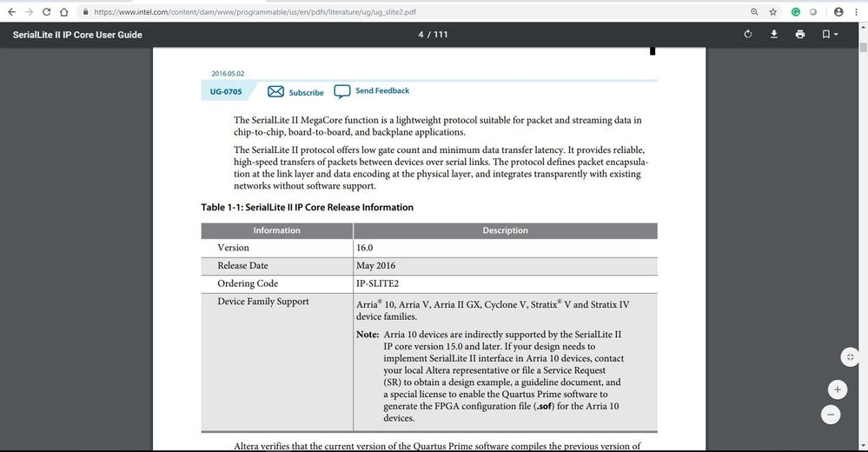
Task: Select the Ordering Code row label
Action: (x=248, y=283)
